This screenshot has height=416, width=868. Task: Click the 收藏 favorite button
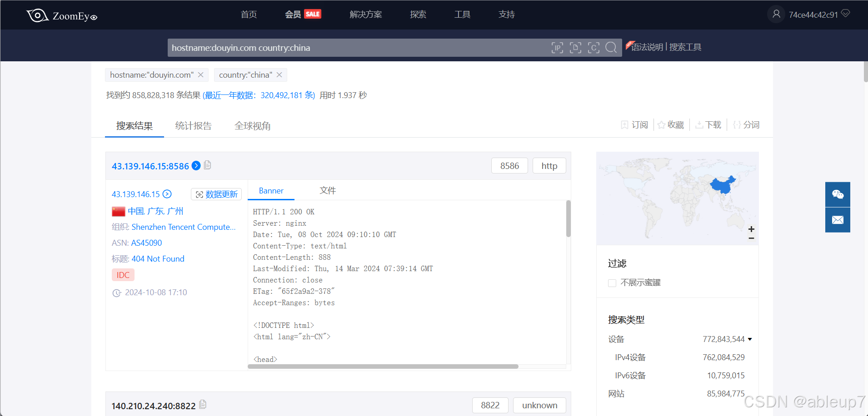click(671, 125)
